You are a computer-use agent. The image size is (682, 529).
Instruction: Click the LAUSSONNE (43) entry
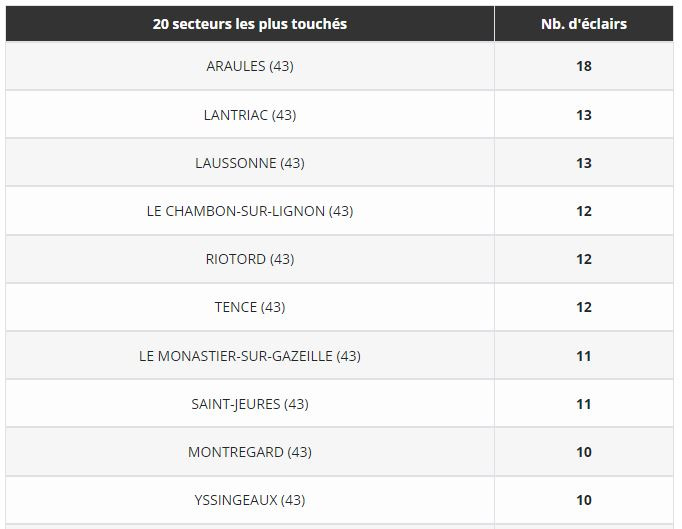(x=250, y=163)
